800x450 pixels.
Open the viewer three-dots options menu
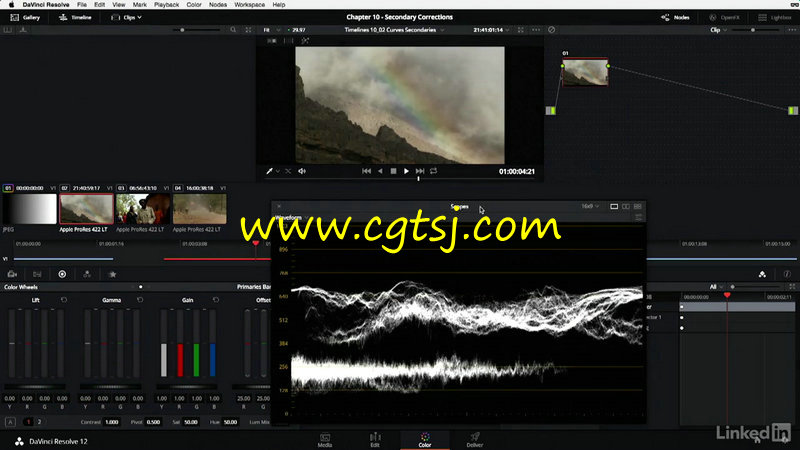[x=536, y=30]
